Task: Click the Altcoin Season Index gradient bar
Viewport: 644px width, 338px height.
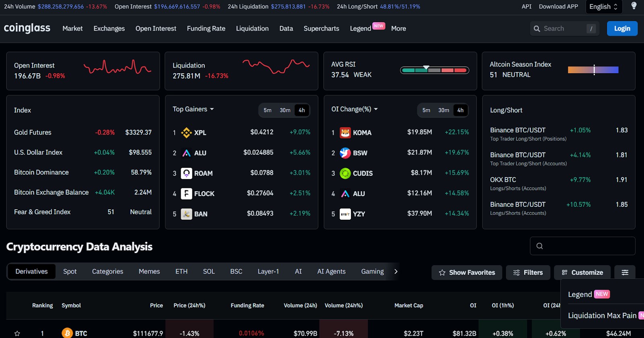Action: click(593, 70)
